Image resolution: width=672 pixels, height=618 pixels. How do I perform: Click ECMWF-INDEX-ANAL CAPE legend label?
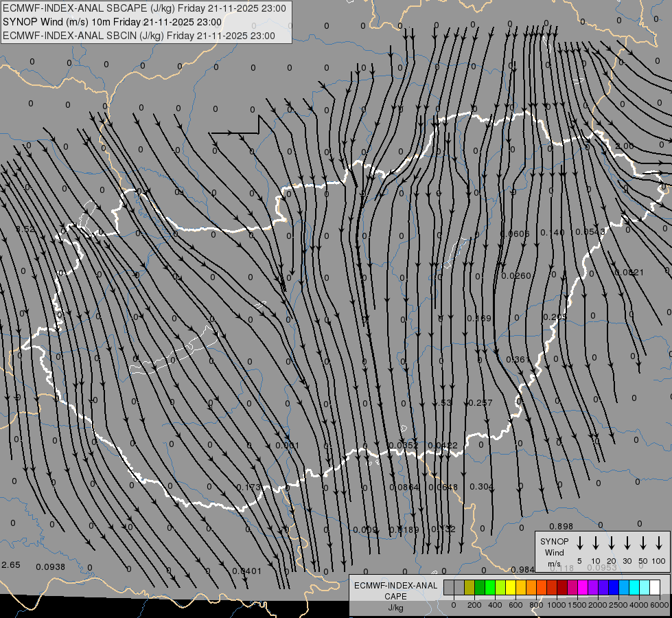[x=395, y=591]
